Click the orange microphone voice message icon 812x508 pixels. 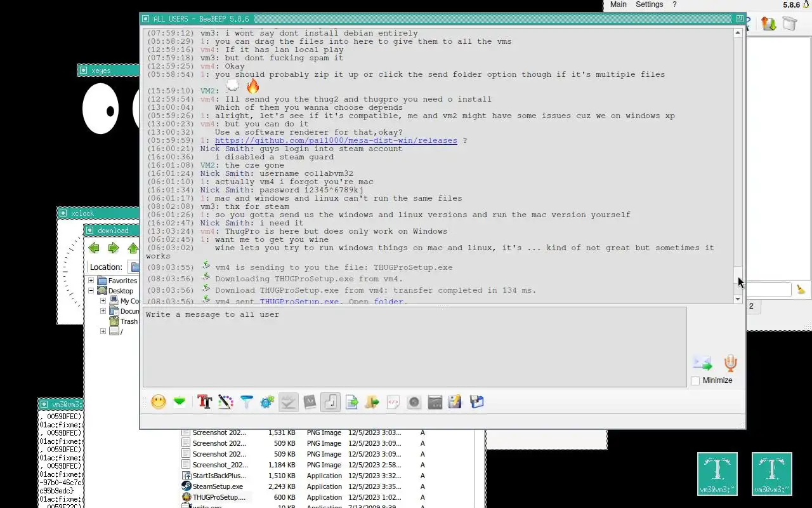point(730,363)
